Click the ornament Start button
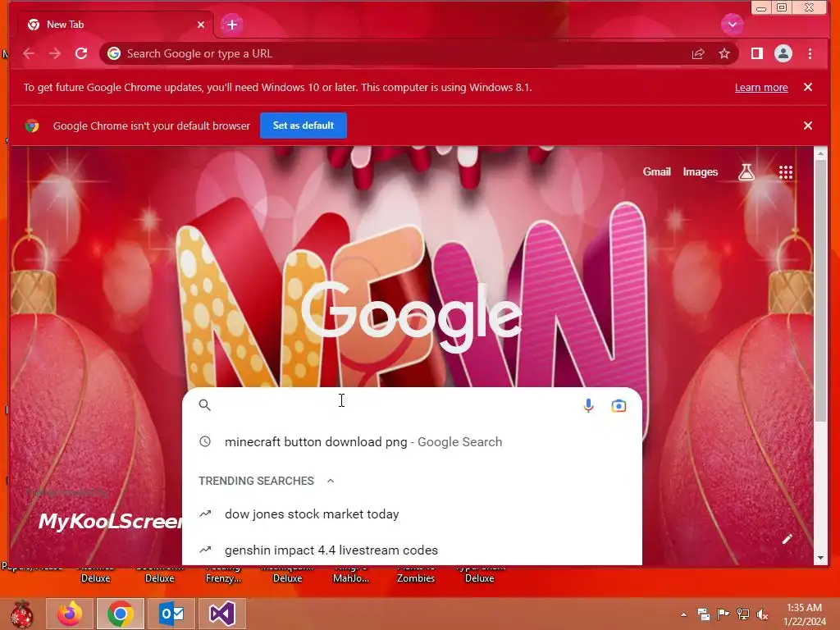The image size is (840, 630). (x=21, y=614)
